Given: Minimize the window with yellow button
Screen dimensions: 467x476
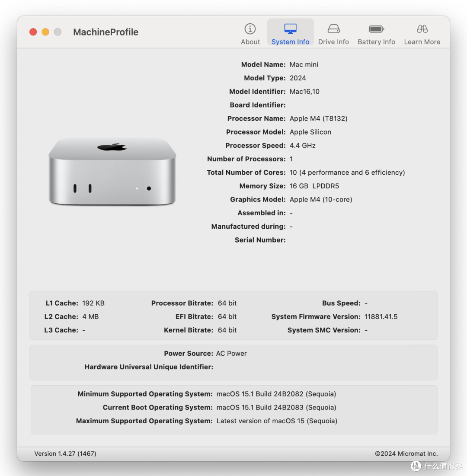Looking at the screenshot, I should (45, 32).
